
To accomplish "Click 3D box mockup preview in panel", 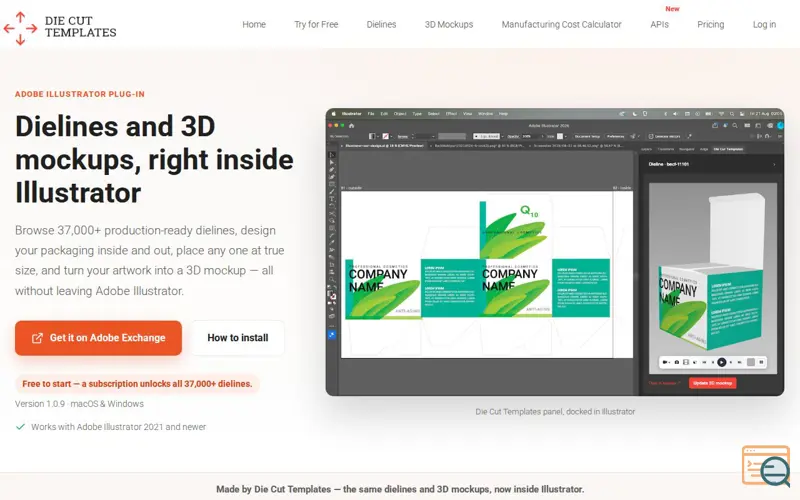I will point(713,278).
